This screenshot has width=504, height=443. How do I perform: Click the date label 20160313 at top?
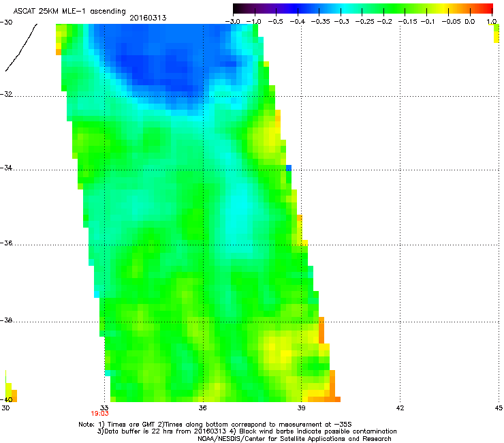148,18
